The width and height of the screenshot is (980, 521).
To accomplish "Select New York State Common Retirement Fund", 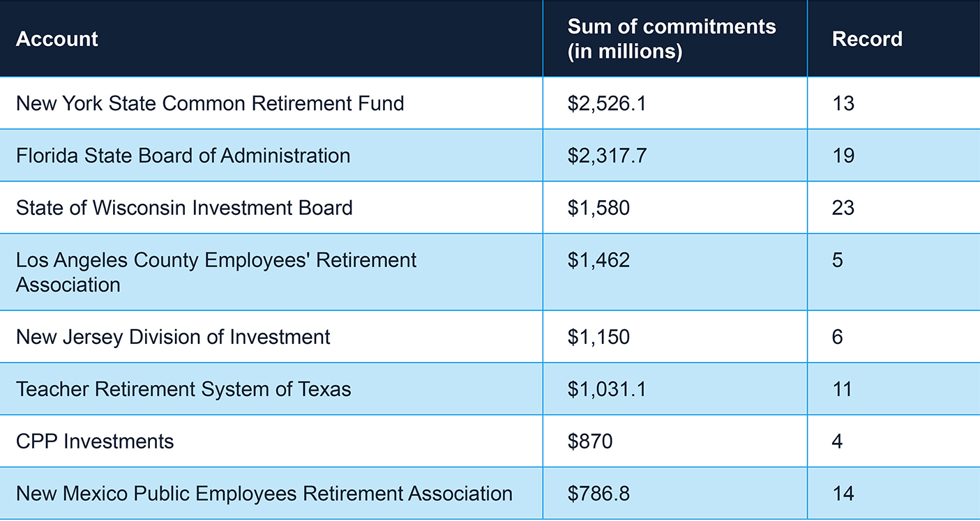I will 210,104.
